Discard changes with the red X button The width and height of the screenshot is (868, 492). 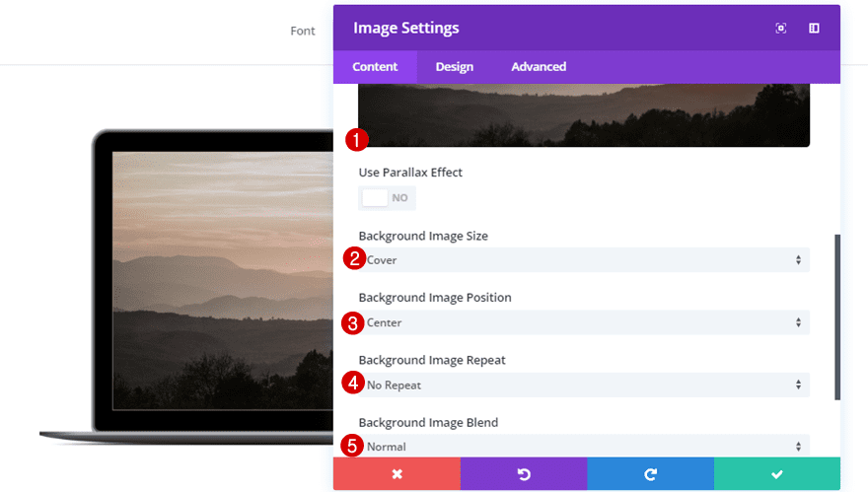click(397, 473)
